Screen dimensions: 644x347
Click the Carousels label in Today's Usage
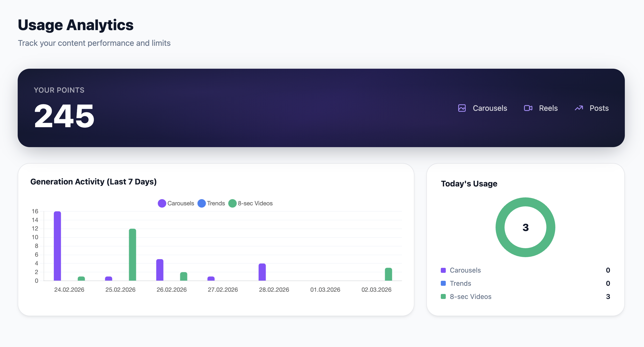pos(465,270)
